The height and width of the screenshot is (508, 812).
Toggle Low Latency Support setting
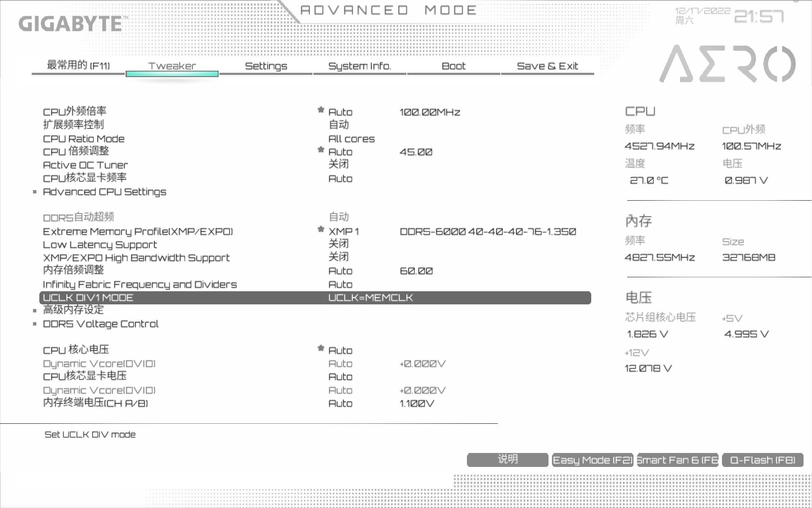tap(338, 244)
